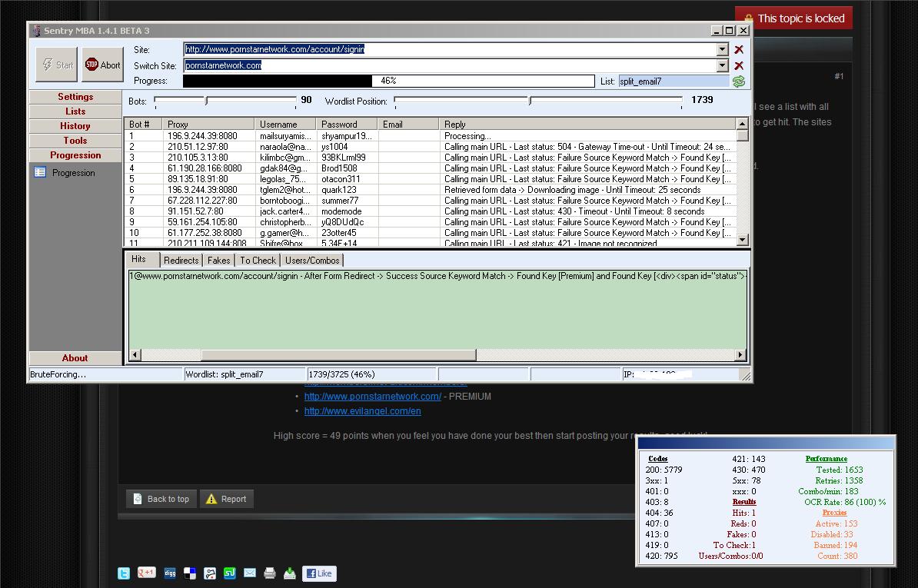Click the red X beside the Switch Site field

point(739,65)
